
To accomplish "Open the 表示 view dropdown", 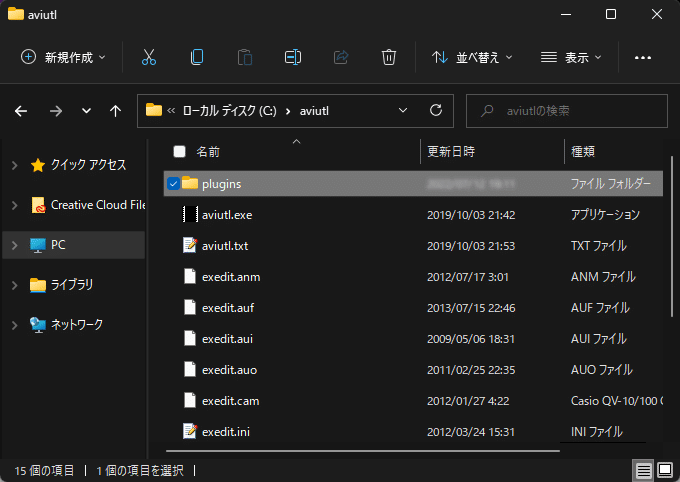I will 571,57.
